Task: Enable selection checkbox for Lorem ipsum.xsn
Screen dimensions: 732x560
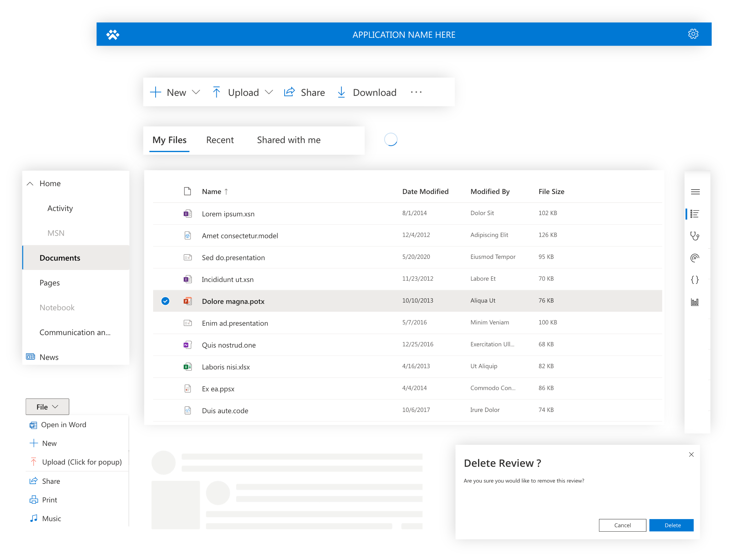Action: (x=165, y=213)
